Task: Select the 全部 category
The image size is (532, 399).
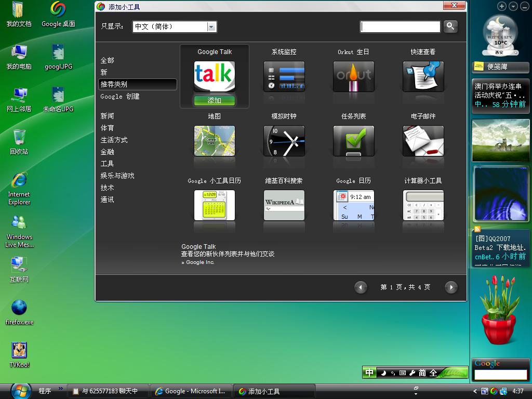Action: point(108,60)
